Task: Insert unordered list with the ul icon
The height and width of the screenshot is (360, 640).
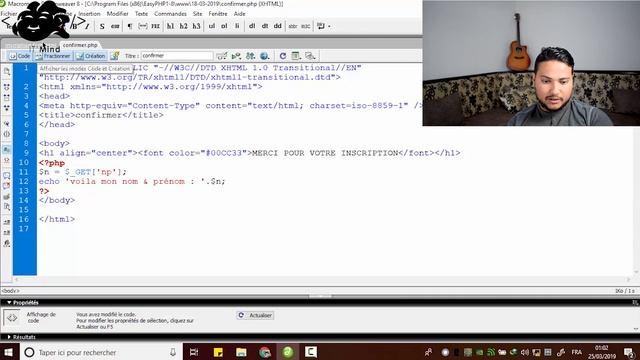Action: point(211,26)
